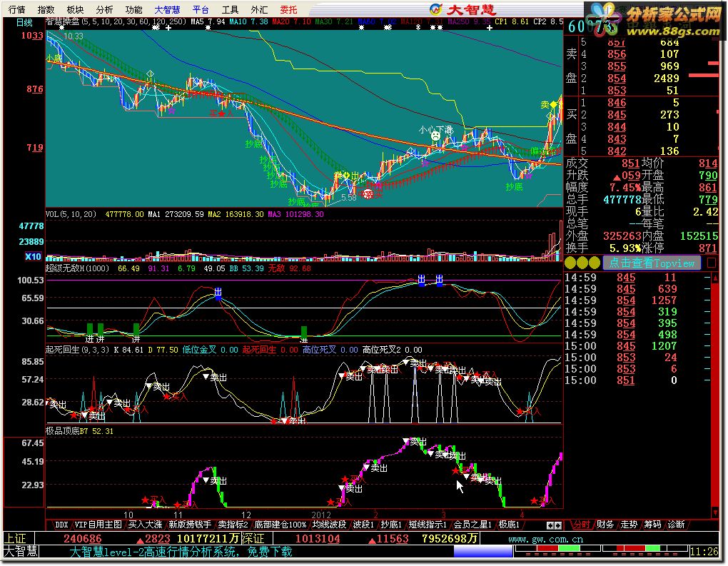Open the 分析 menu
The image size is (728, 566).
[x=104, y=10]
